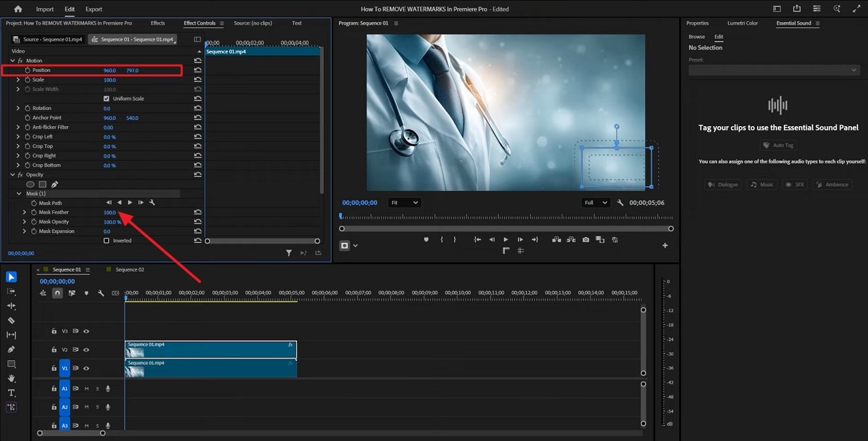Open the Export workspace tab
868x441 pixels.
(94, 9)
